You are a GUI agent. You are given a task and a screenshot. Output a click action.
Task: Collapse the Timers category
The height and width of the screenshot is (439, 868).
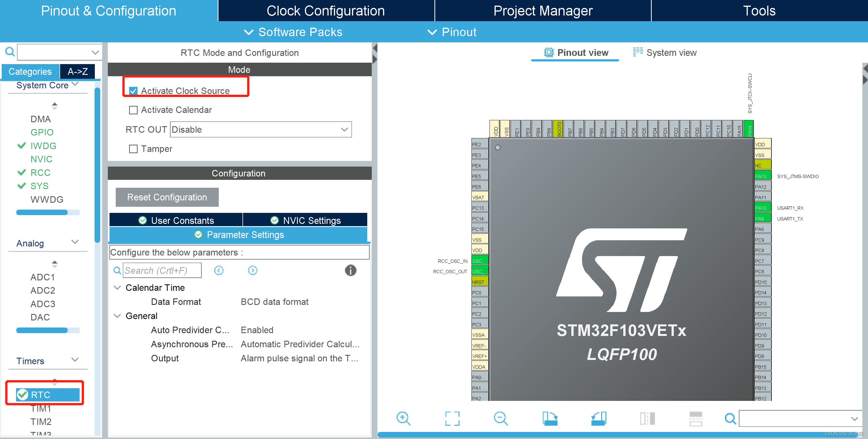pyautogui.click(x=75, y=360)
